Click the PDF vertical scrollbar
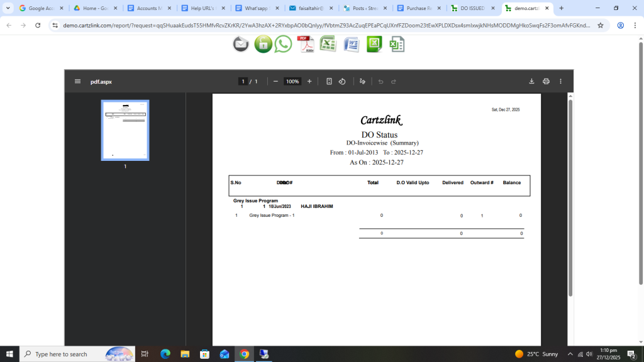 [x=570, y=195]
